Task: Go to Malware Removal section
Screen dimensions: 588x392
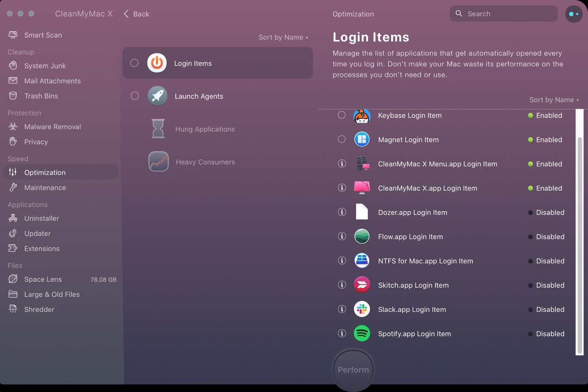Action: click(x=52, y=127)
